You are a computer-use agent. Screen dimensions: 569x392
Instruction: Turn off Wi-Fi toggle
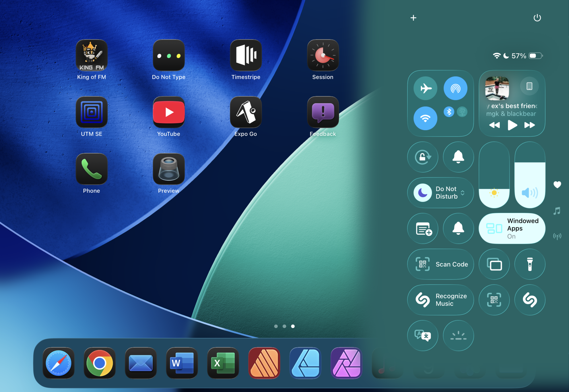426,118
